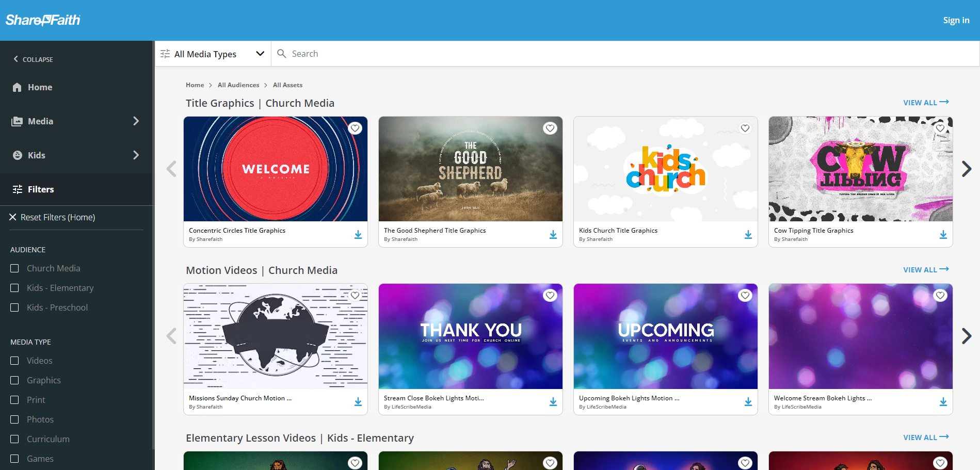Viewport: 980px width, 470px height.
Task: Click the Media gallery icon in sidebar
Action: [17, 121]
